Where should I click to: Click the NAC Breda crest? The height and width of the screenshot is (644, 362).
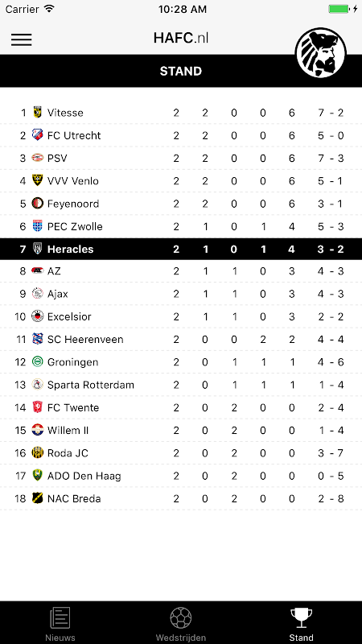click(37, 498)
